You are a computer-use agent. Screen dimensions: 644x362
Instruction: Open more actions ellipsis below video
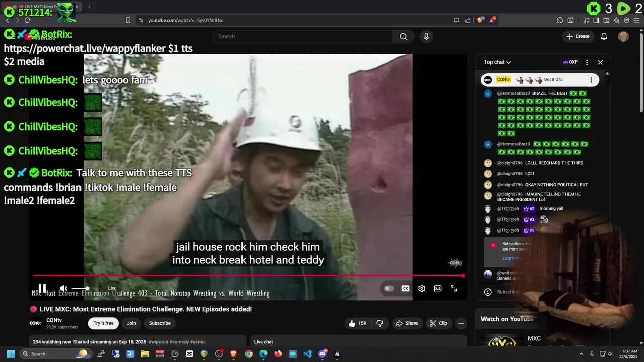click(461, 323)
